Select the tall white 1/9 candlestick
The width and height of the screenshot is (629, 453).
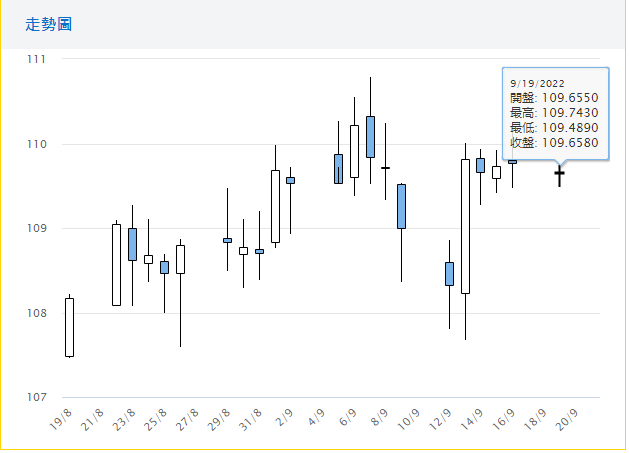275,206
